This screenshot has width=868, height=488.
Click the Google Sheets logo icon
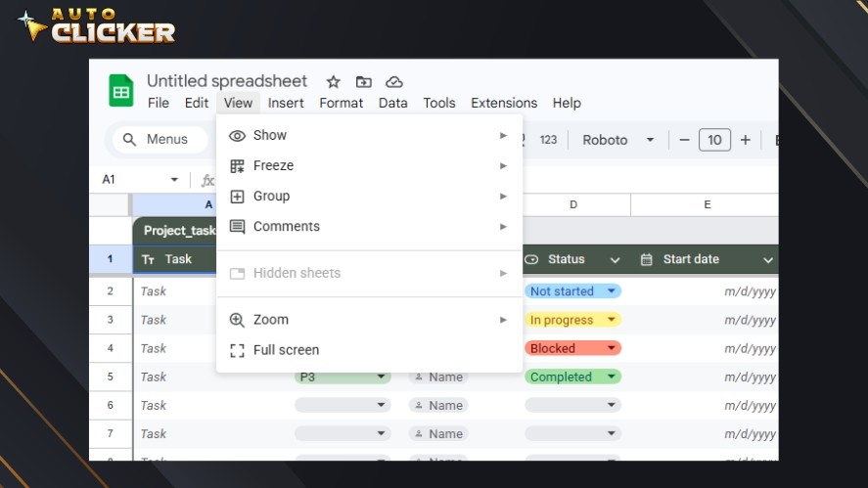tap(121, 91)
